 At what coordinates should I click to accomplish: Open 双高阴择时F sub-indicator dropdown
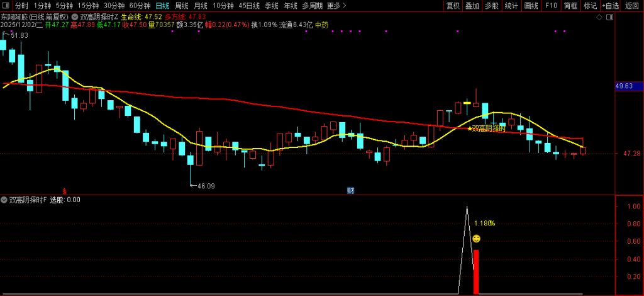point(4,200)
